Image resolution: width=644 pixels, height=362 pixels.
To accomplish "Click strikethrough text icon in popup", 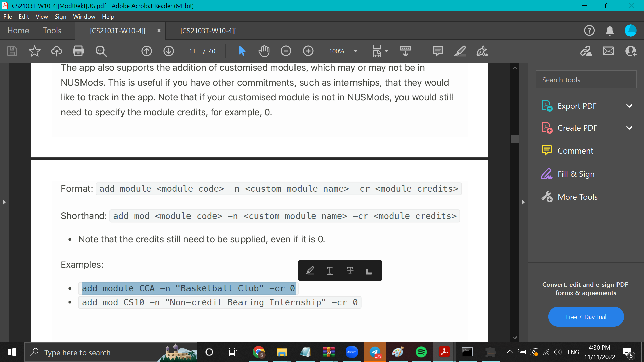I will 350,270.
